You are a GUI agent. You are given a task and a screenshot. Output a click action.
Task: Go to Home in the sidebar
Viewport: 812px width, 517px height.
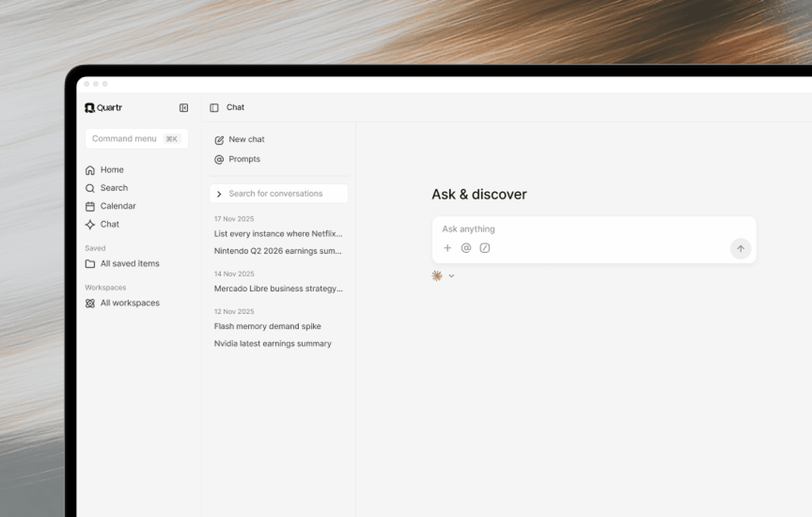coord(112,170)
